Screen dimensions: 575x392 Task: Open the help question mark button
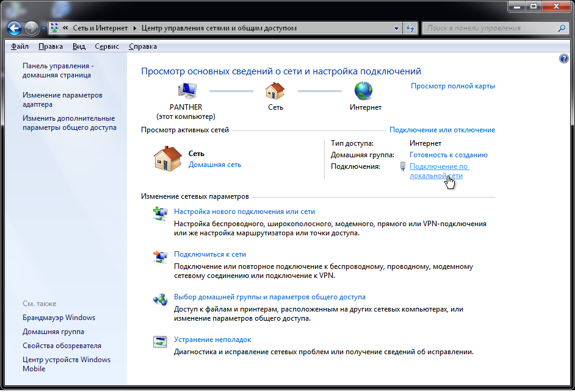(x=563, y=59)
